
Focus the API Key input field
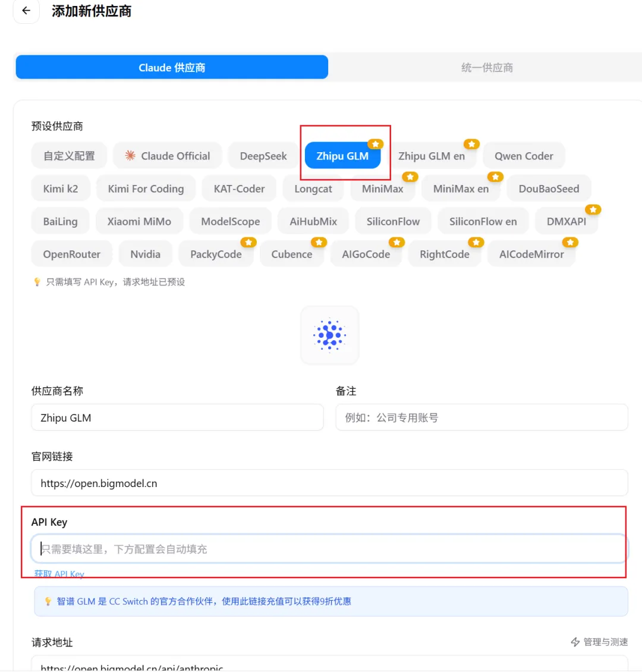[x=329, y=548]
